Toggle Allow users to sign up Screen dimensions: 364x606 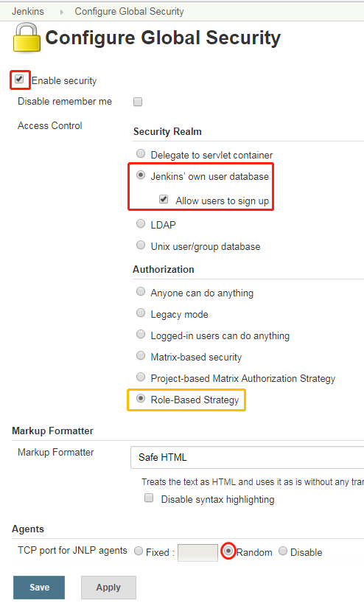tap(164, 200)
